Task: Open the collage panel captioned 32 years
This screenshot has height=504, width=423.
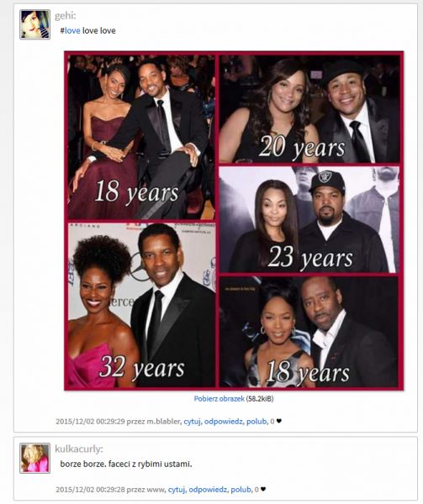Action: pyautogui.click(x=141, y=305)
